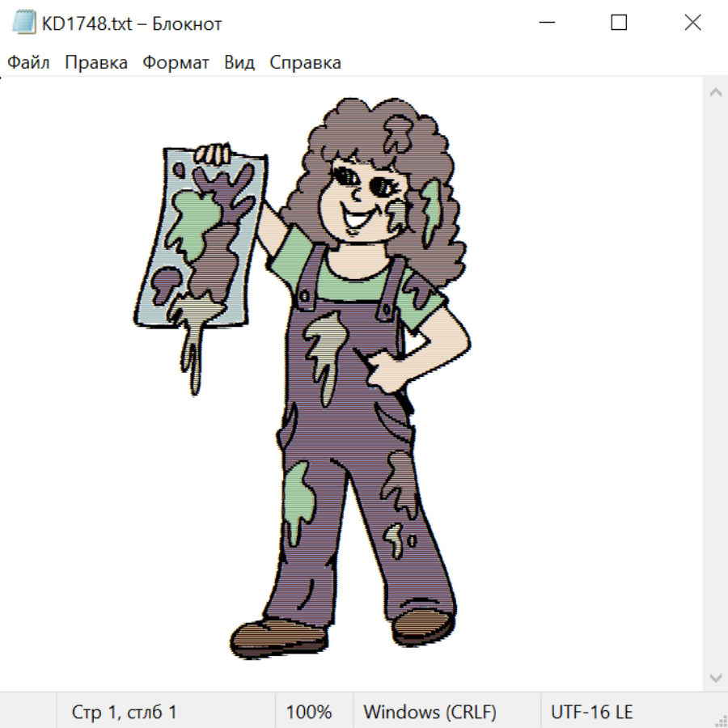728x728 pixels.
Task: Click the scroll down arrow
Action: tap(715, 676)
